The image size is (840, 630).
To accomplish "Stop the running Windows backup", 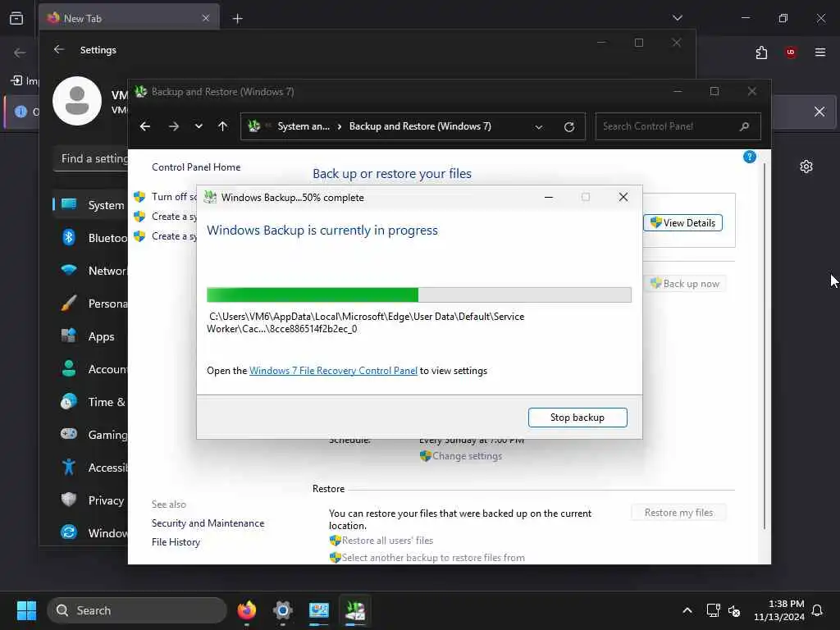I will click(577, 418).
